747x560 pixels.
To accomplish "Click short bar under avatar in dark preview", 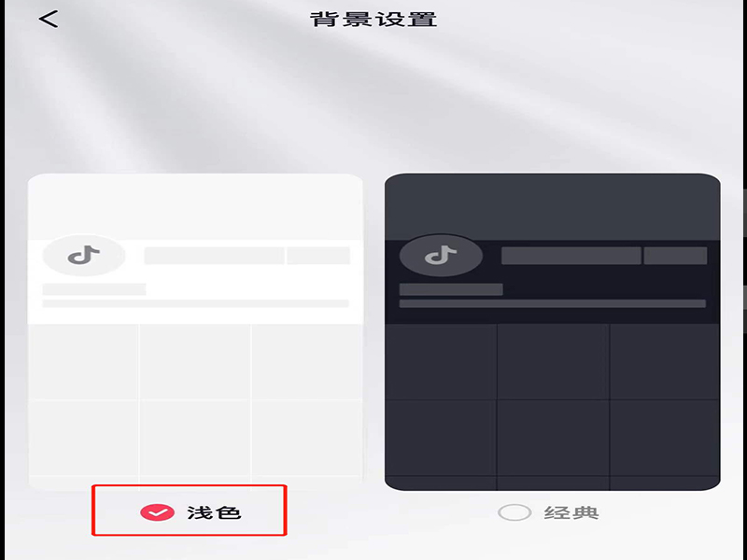I will 451,289.
